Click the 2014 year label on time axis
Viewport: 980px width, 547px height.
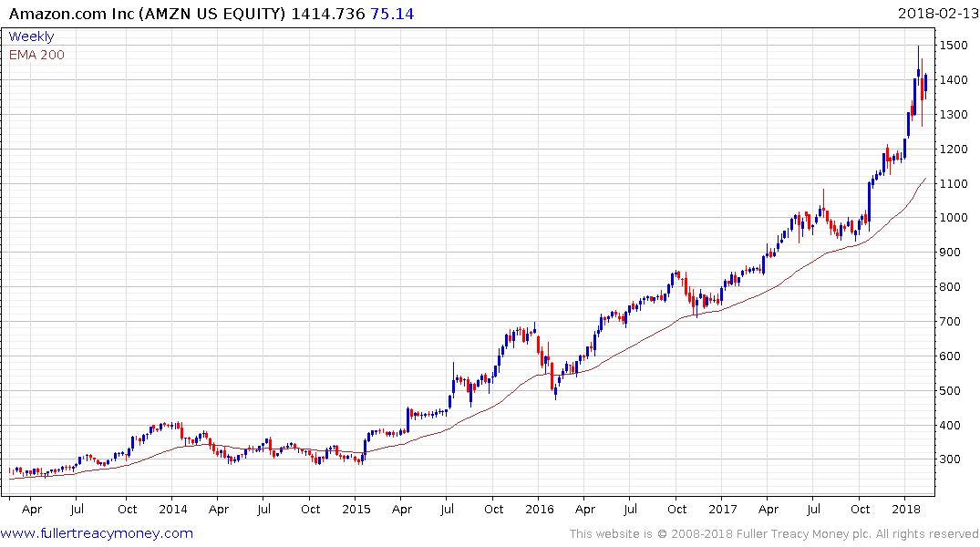(173, 509)
